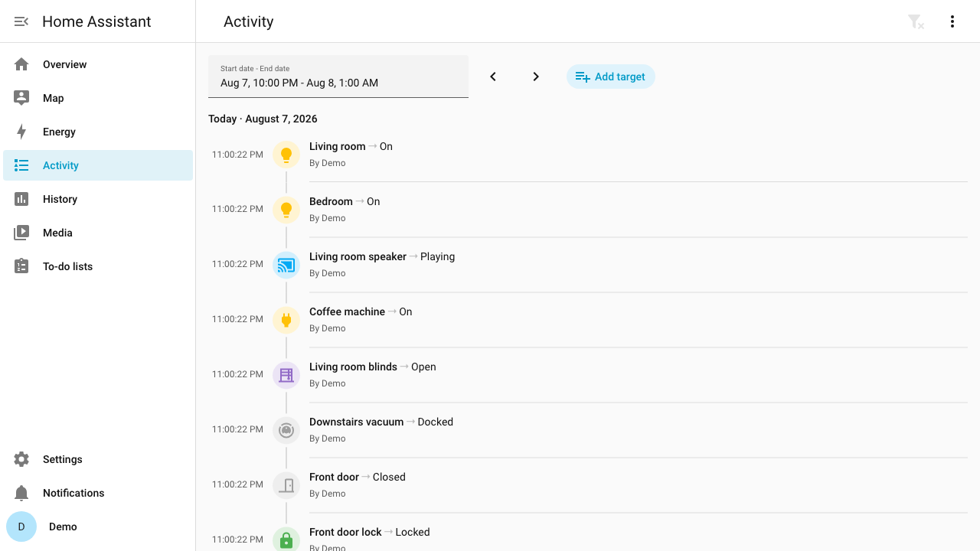Screen dimensions: 980x551
Task: Click the Today · August 7, 2026 heading
Action: tap(263, 119)
